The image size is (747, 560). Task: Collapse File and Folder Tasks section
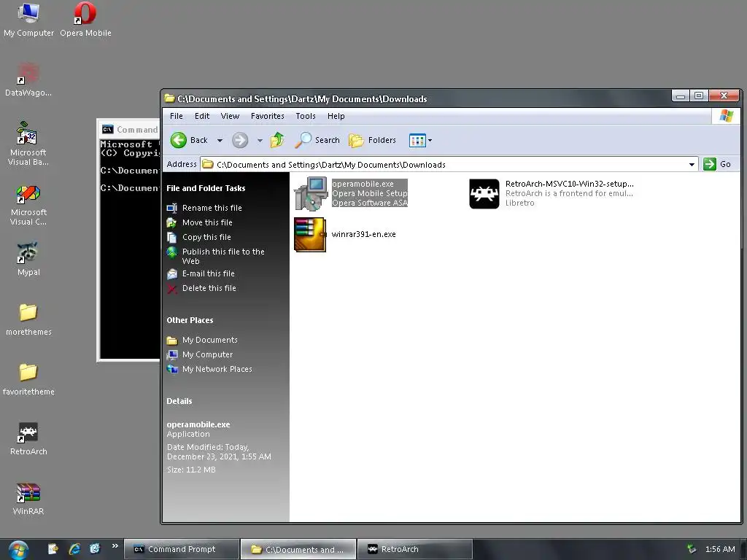206,189
